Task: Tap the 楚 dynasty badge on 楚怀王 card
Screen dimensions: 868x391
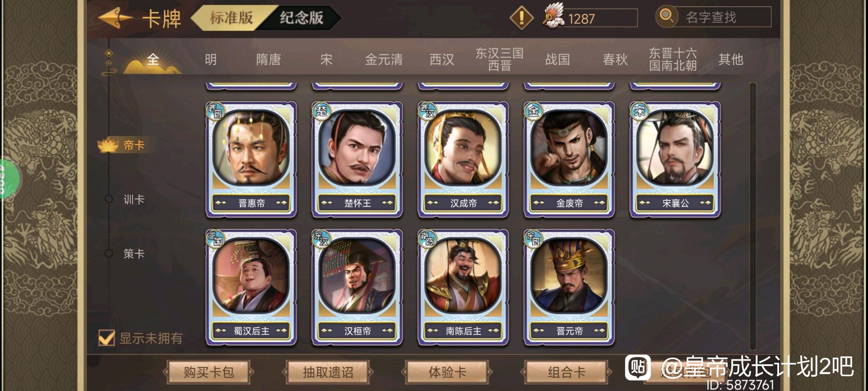Action: [321, 111]
